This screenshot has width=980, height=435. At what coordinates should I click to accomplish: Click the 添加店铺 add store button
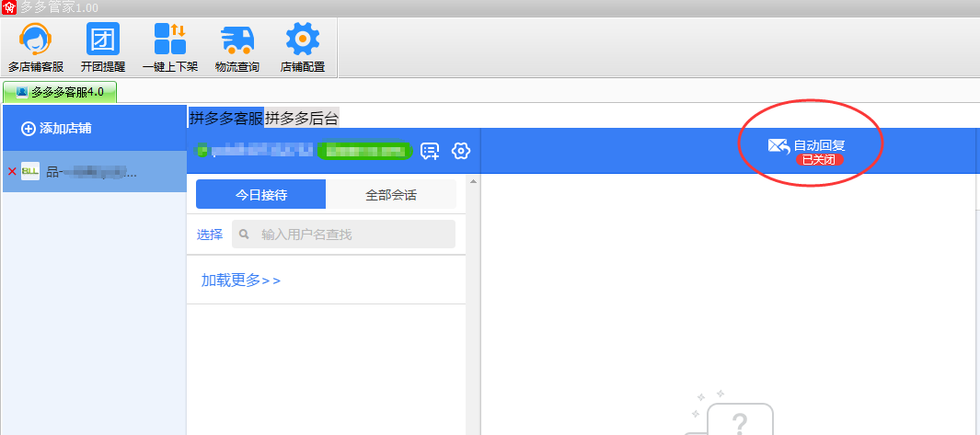[x=56, y=129]
